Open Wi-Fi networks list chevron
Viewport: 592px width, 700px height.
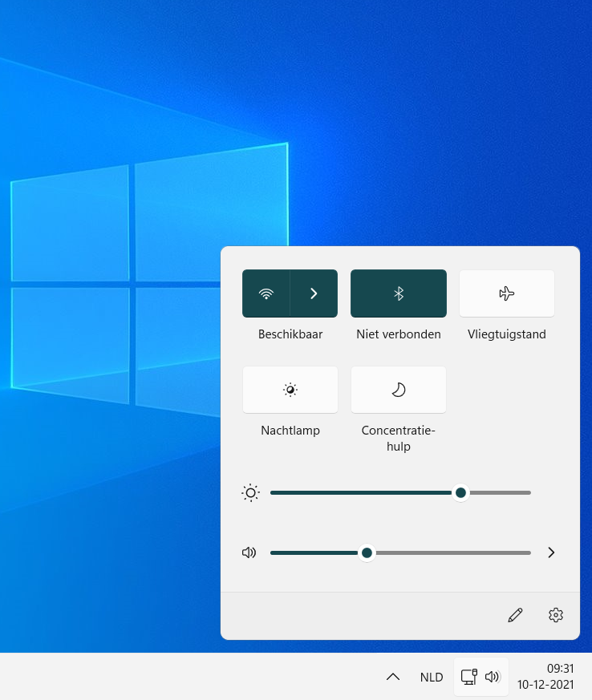coord(314,293)
